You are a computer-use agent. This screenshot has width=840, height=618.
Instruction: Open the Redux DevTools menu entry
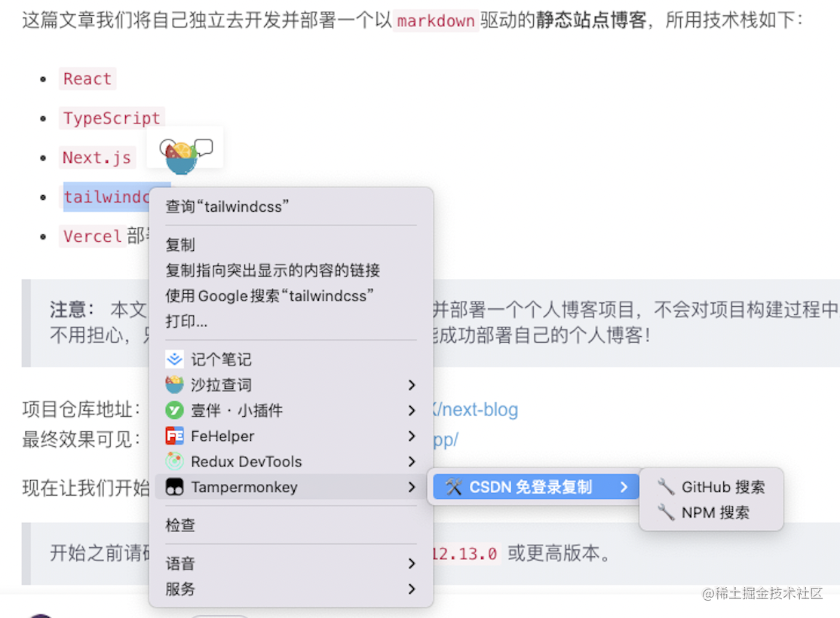click(x=291, y=461)
